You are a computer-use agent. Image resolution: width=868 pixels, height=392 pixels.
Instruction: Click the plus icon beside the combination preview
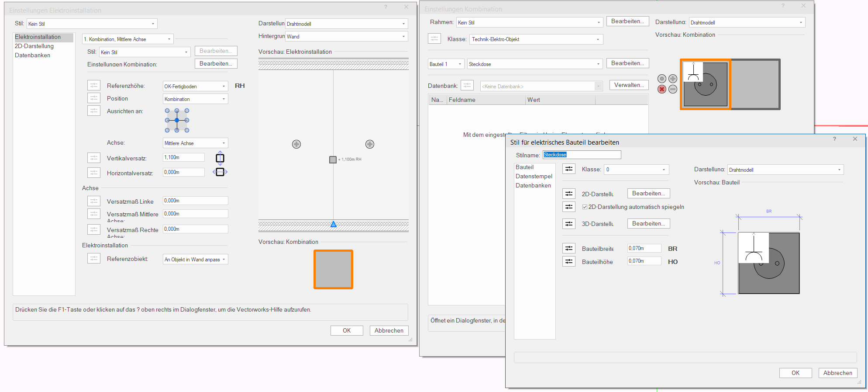point(673,79)
